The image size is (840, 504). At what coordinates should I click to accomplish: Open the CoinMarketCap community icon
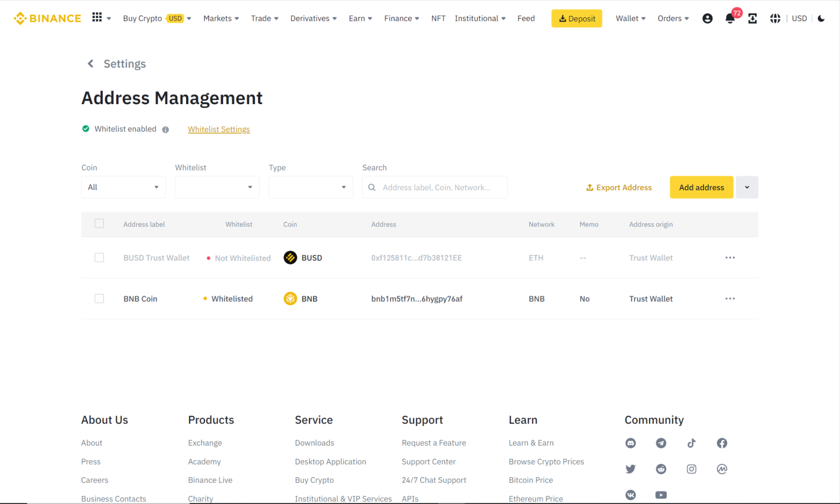coord(722,469)
